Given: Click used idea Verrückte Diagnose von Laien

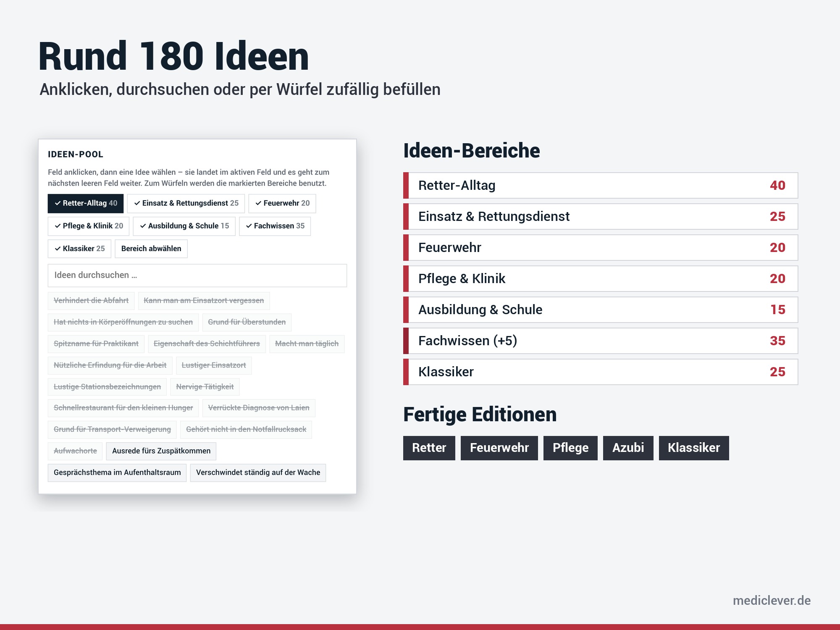Looking at the screenshot, I should click(x=259, y=408).
